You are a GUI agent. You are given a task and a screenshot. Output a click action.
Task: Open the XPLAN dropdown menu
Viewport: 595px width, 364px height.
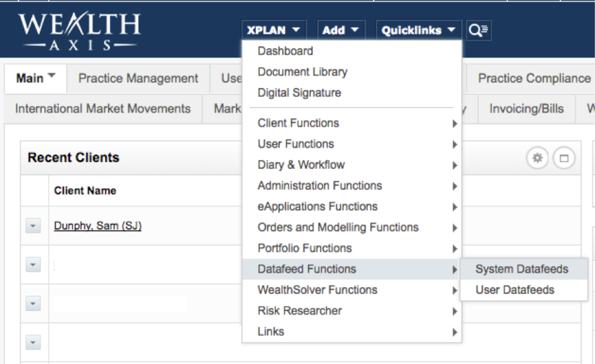pyautogui.click(x=274, y=30)
